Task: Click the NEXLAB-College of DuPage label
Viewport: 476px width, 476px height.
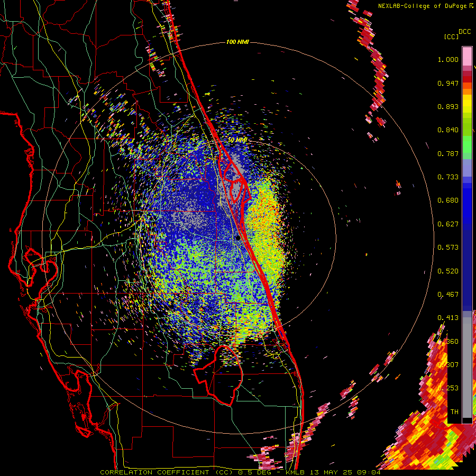Action: click(422, 6)
